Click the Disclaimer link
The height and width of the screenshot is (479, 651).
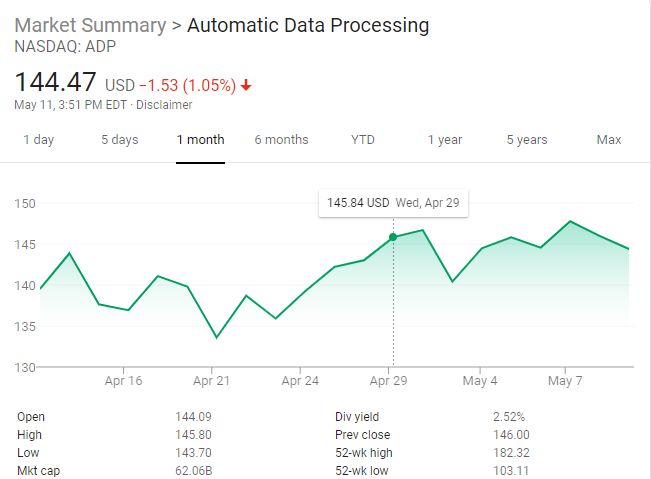(164, 105)
